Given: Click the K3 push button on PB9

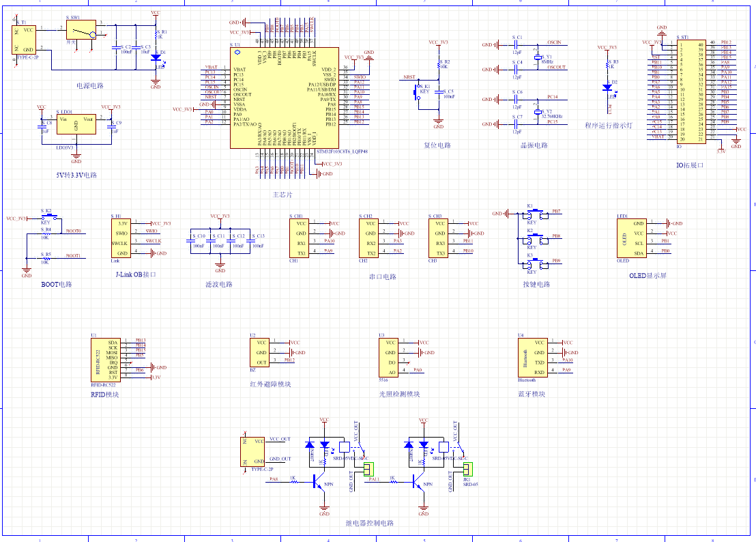Looking at the screenshot, I should point(536,263).
